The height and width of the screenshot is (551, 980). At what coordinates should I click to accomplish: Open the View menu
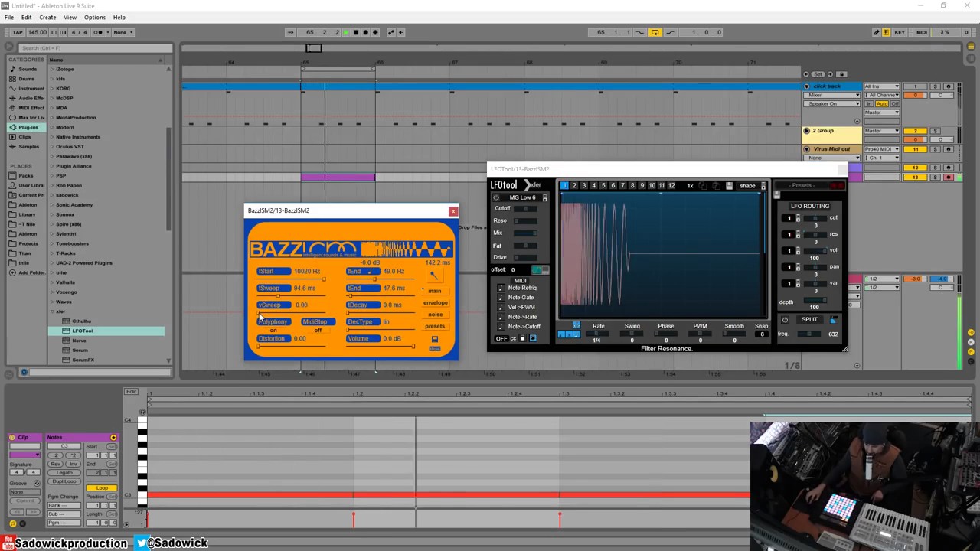[70, 17]
